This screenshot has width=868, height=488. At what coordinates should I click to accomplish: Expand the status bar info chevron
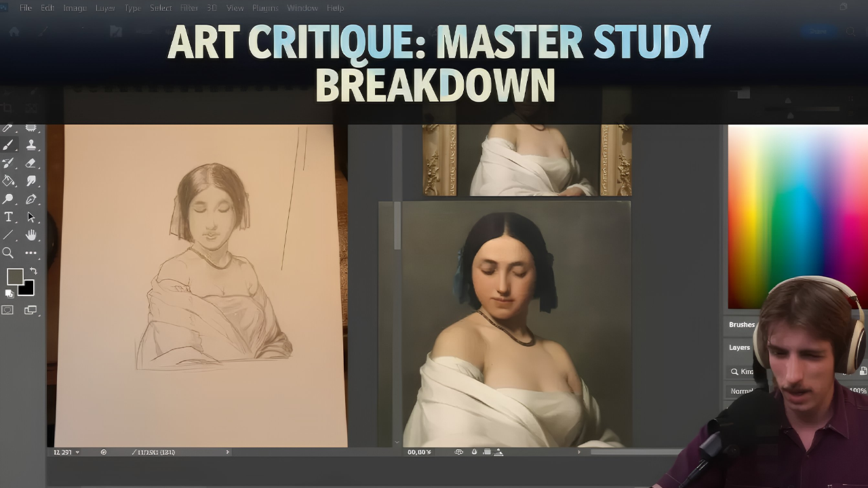(x=226, y=451)
